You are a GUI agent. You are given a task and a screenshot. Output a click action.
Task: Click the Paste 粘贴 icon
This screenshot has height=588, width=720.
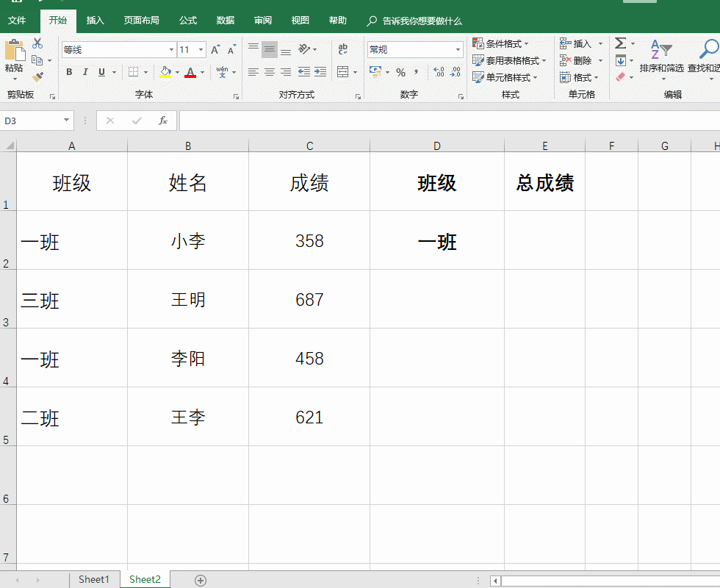coord(14,51)
